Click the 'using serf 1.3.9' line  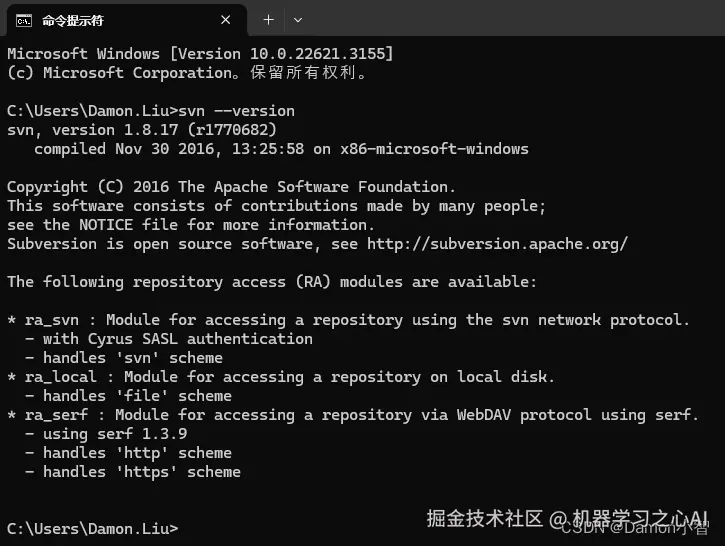tap(106, 434)
